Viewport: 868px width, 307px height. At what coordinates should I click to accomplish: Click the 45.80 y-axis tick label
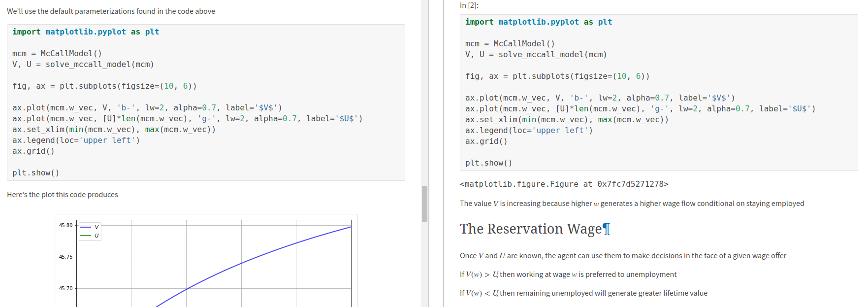[65, 226]
